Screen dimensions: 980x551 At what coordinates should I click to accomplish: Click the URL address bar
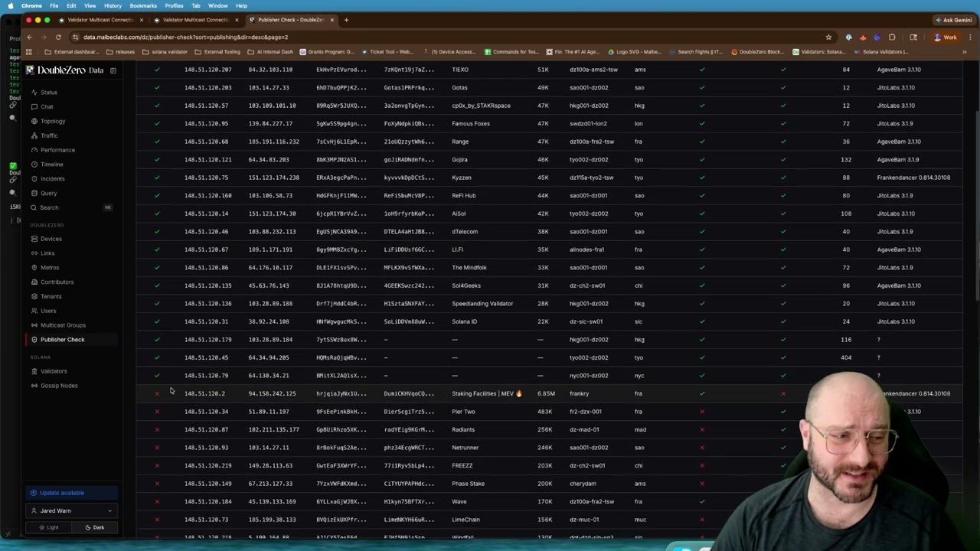click(444, 37)
